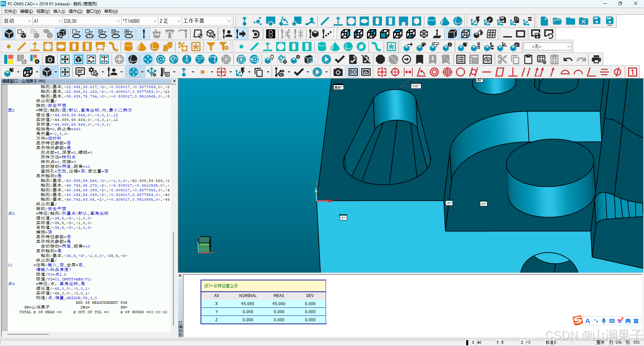Click the orange auto circle feature icon
This screenshot has height=346, width=644.
click(x=48, y=47)
